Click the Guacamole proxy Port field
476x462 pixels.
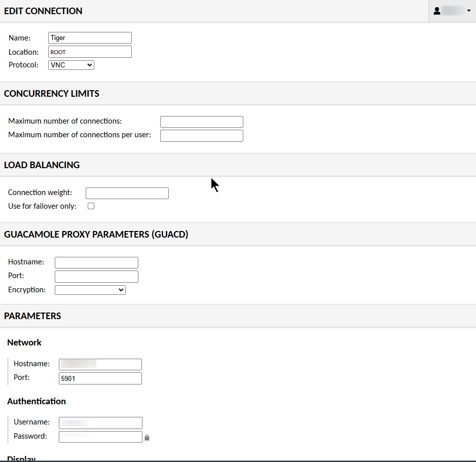pos(96,276)
